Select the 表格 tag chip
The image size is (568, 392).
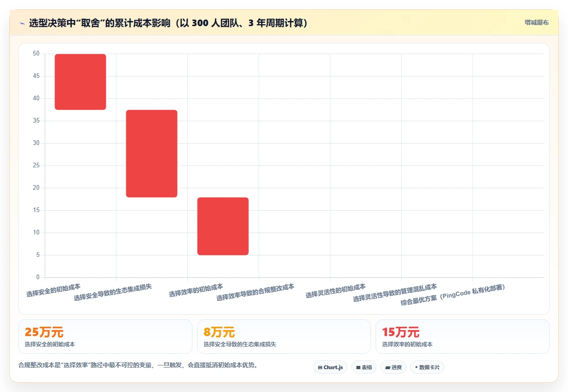[364, 367]
